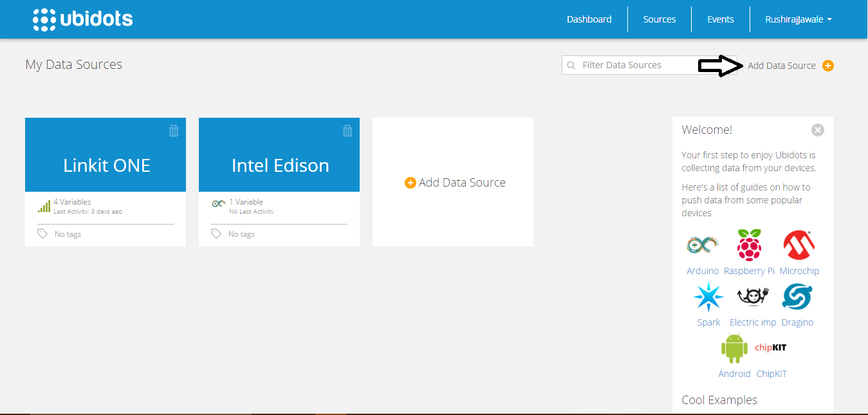Screen dimensions: 868x415
Task: Click the Add Data Source card
Action: coord(453,182)
